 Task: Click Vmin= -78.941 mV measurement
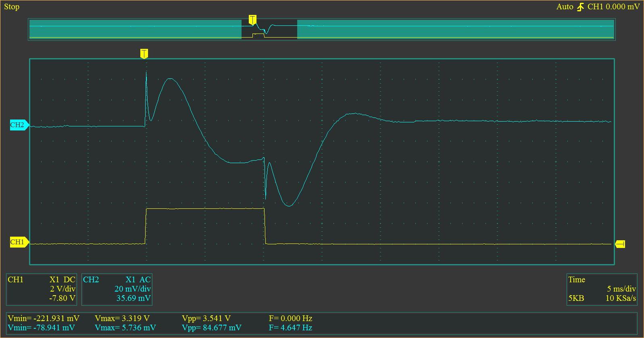point(41,328)
